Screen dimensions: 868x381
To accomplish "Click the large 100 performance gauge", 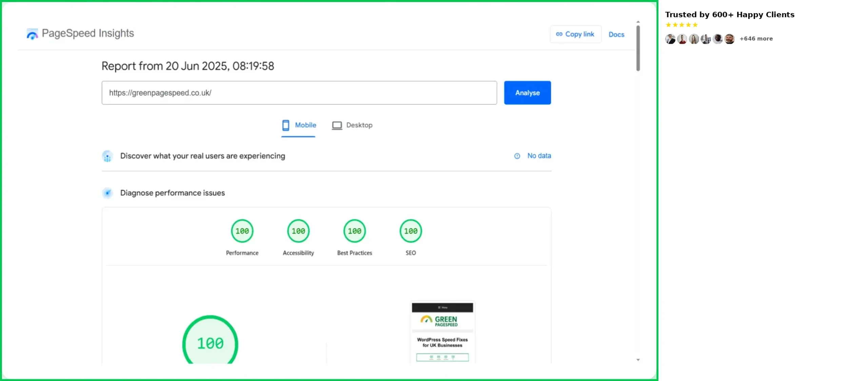I will click(210, 342).
